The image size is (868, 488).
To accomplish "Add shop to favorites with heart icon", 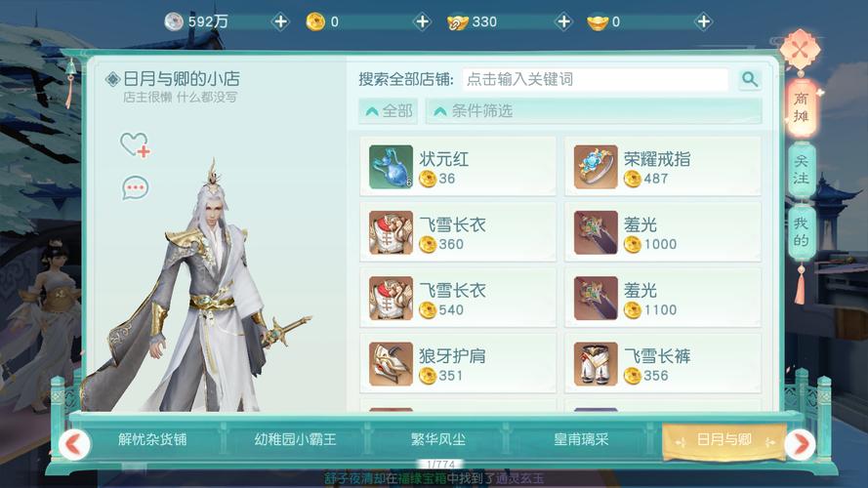I will (135, 144).
